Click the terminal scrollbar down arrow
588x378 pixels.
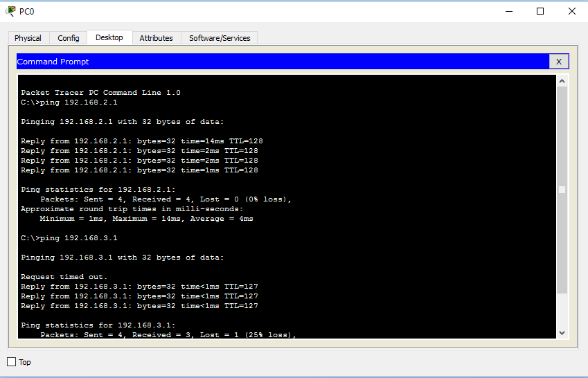point(562,332)
